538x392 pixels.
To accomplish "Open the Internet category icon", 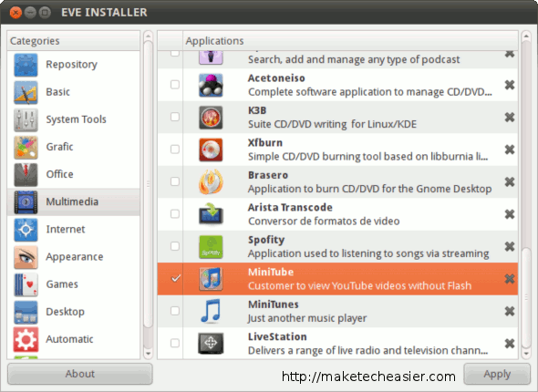I will coord(26,230).
